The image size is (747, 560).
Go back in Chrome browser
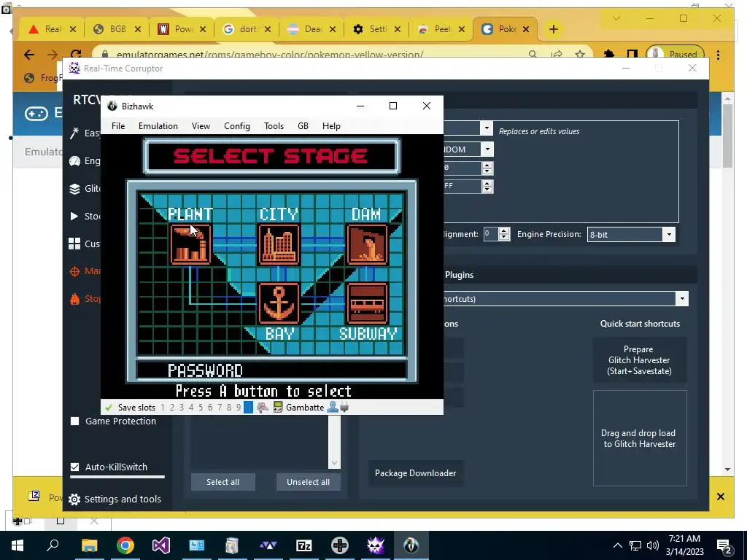[29, 55]
